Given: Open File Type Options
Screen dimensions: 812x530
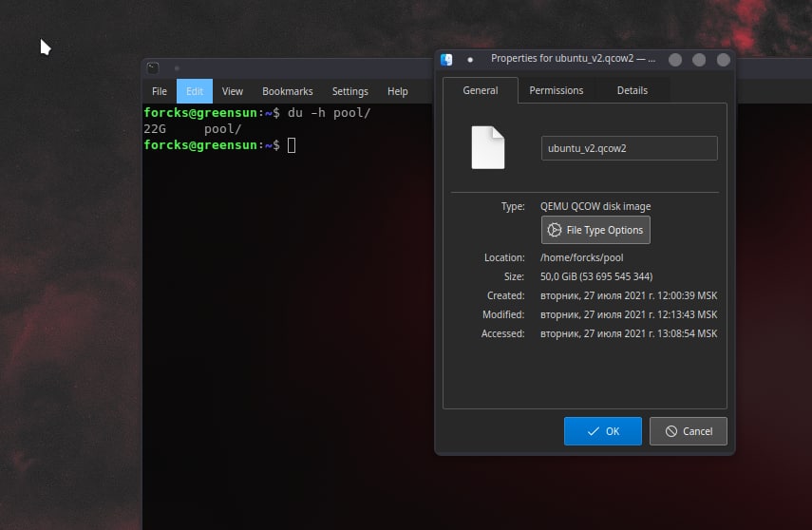Looking at the screenshot, I should (595, 230).
